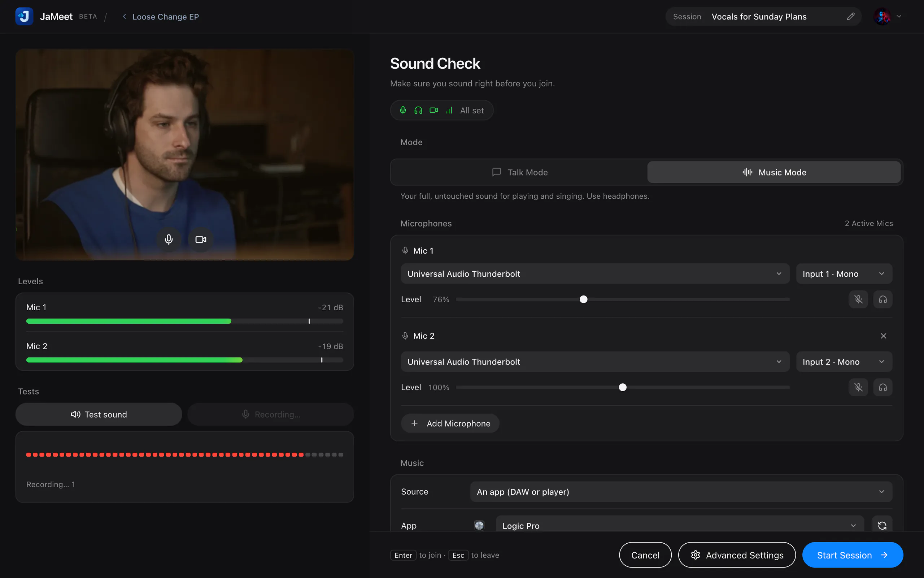Click the Logic Pro app icon

click(x=479, y=526)
